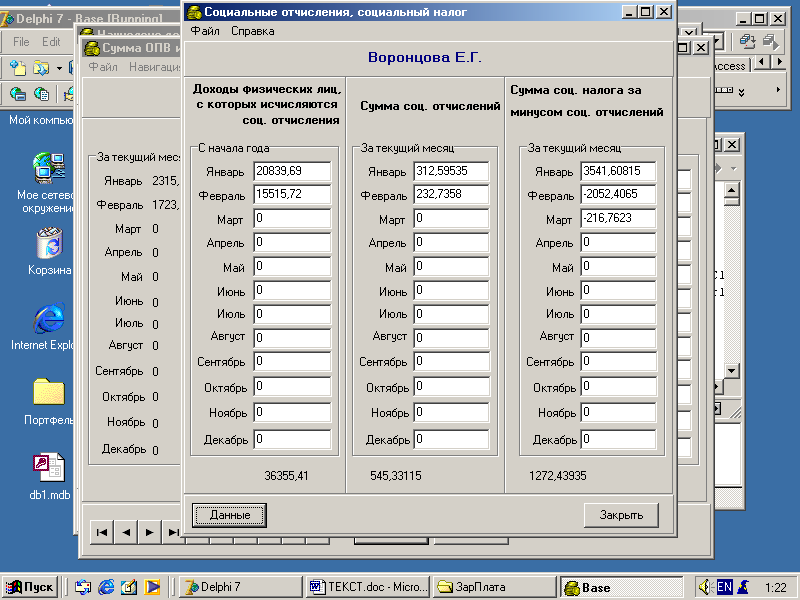Viewport: 800px width, 600px height.
Task: Click the EN language indicator
Action: point(724,587)
